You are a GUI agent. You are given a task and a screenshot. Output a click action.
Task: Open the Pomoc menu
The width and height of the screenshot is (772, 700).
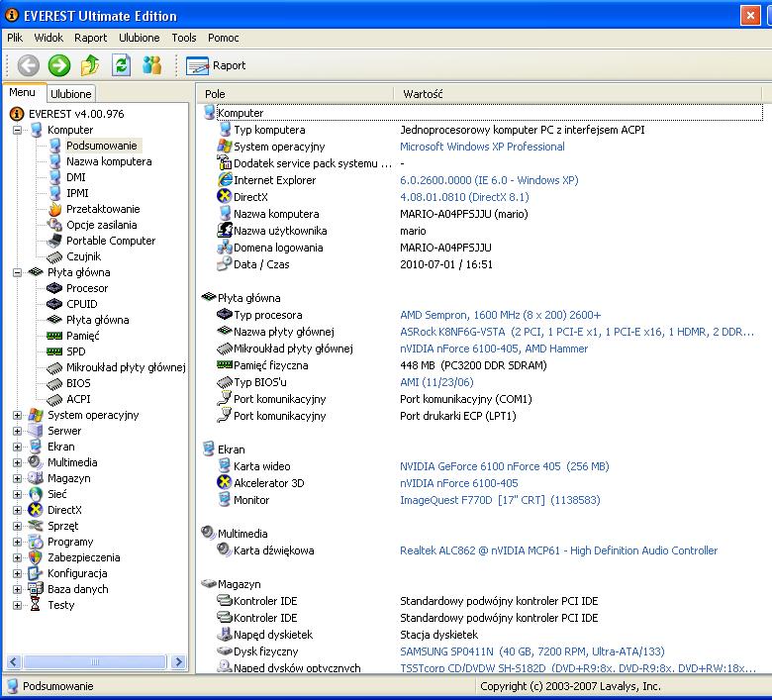click(224, 38)
